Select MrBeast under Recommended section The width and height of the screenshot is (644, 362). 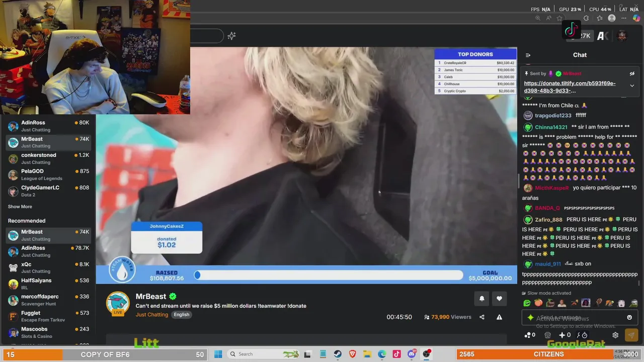point(48,235)
